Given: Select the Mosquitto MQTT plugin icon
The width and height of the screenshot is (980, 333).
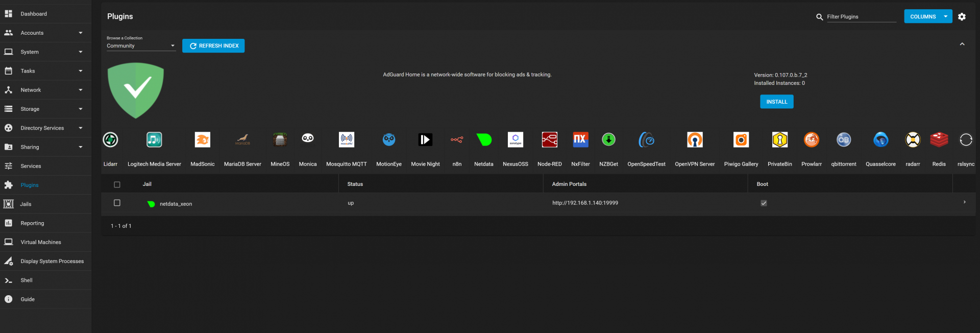Looking at the screenshot, I should click(347, 139).
